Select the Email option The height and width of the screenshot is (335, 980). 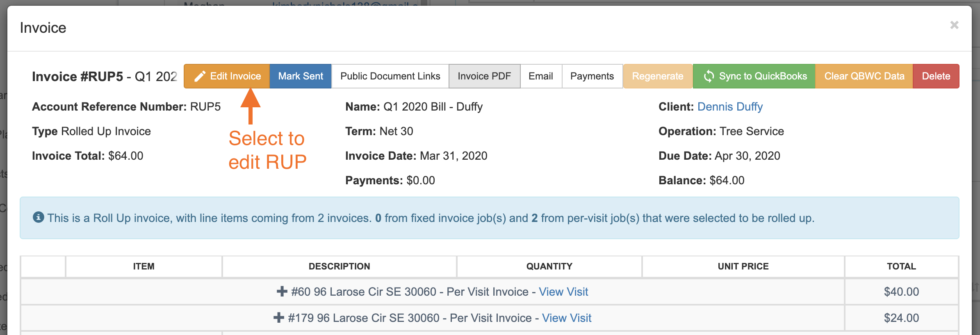pyautogui.click(x=540, y=76)
